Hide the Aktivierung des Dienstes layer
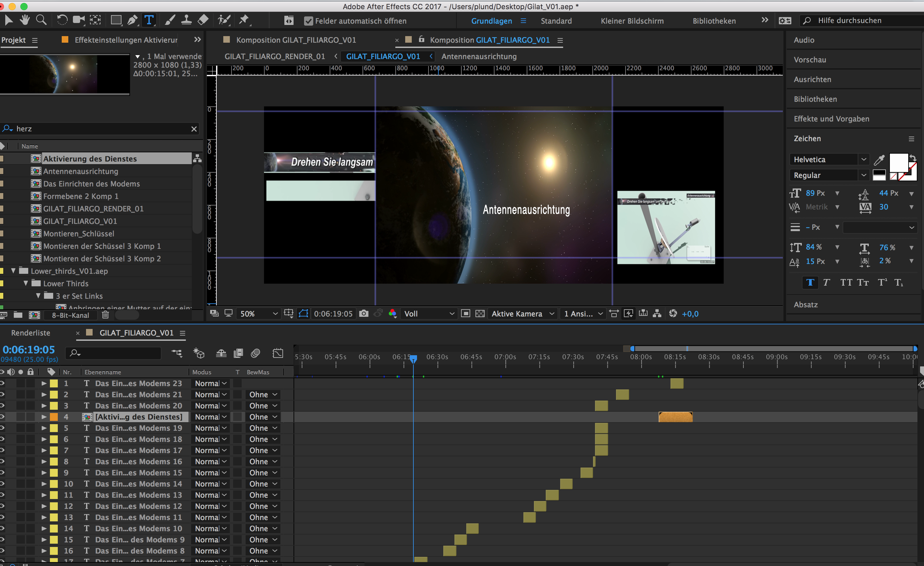Image resolution: width=924 pixels, height=566 pixels. pyautogui.click(x=2, y=417)
